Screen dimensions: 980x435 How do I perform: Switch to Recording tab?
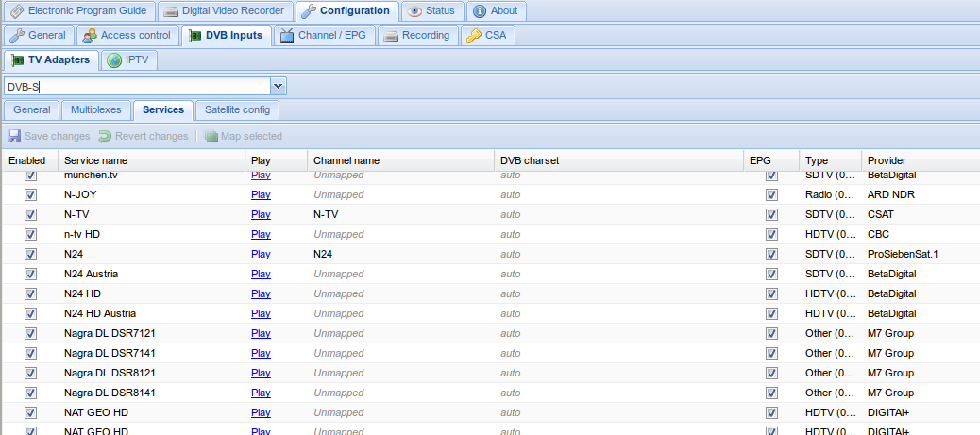(417, 36)
